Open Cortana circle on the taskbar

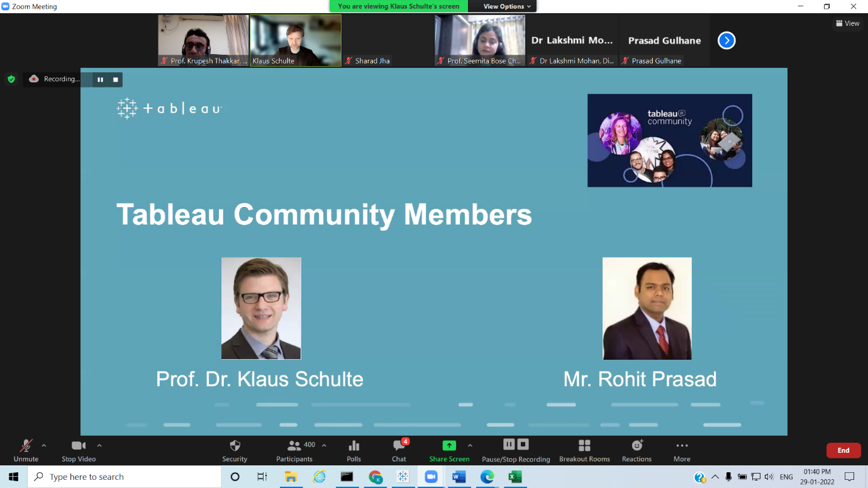235,477
